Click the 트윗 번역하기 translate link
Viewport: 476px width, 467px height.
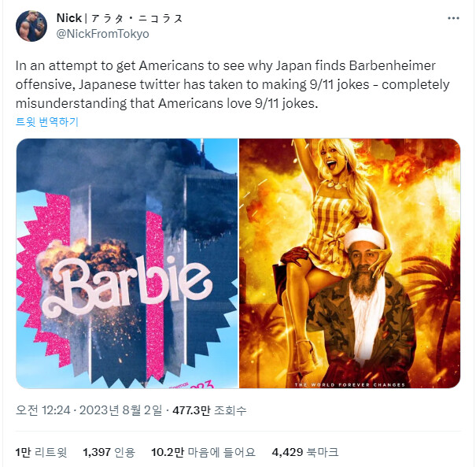47,122
